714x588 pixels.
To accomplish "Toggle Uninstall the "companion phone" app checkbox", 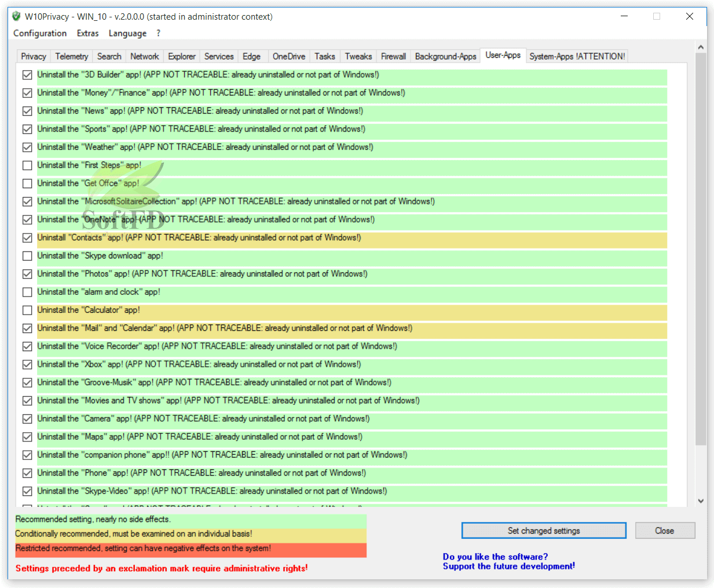I will tap(27, 455).
